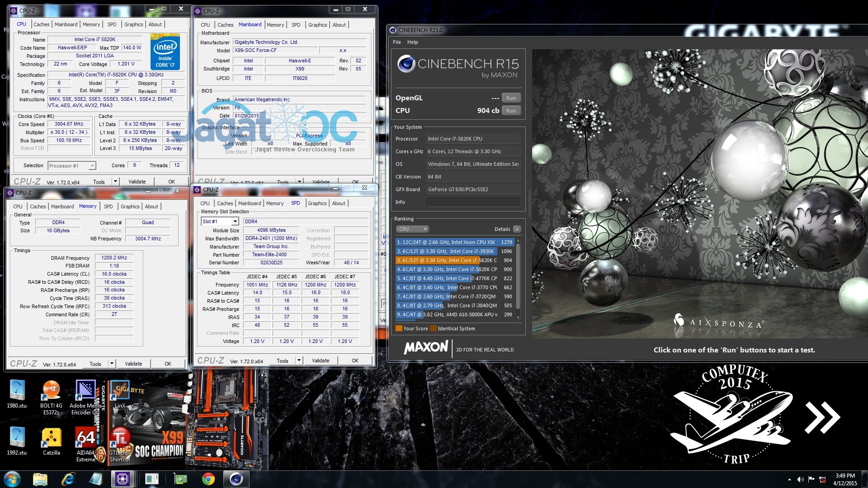Expand the CPU ranking dropdown in Cinebench
The image size is (868, 488).
pos(412,229)
